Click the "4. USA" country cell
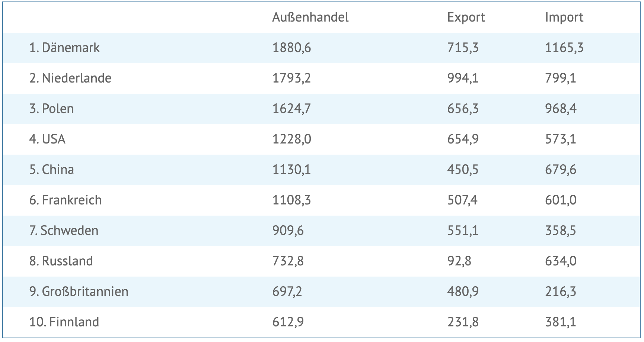Viewport: 644px width, 342px height. [47, 139]
